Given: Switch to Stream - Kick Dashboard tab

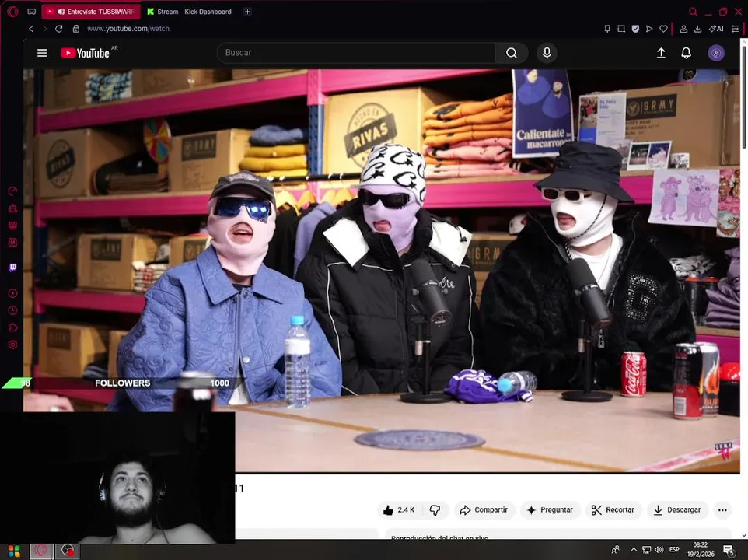Looking at the screenshot, I should click(x=190, y=12).
